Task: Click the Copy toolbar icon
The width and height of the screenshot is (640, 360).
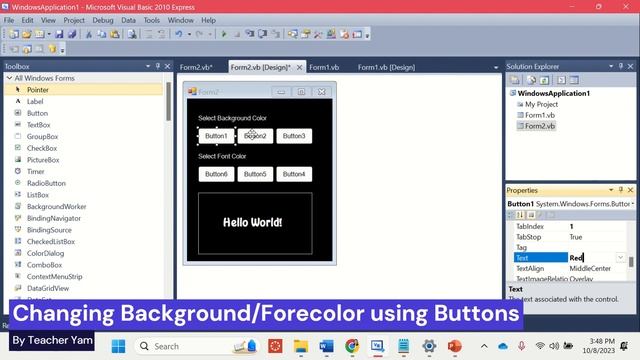Action: (x=102, y=34)
